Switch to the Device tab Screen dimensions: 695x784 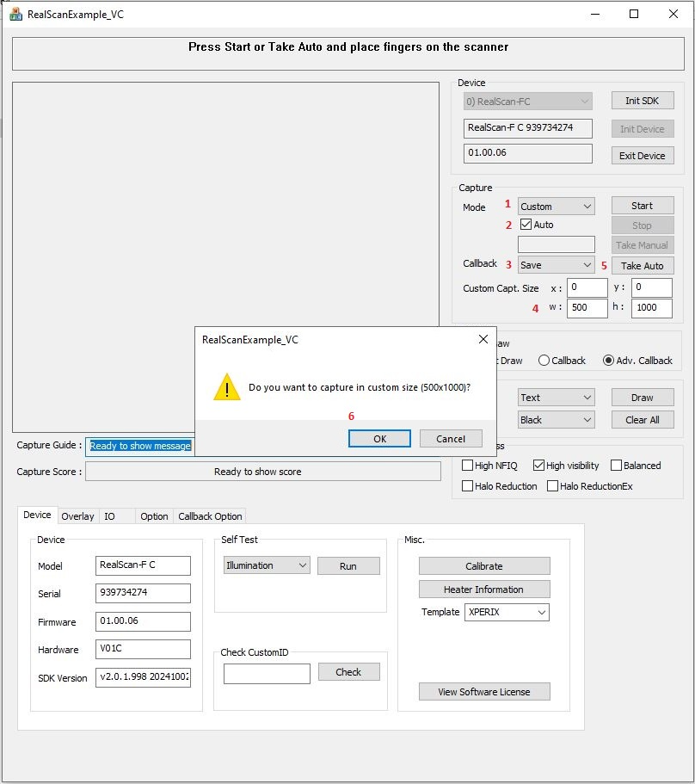[x=37, y=515]
